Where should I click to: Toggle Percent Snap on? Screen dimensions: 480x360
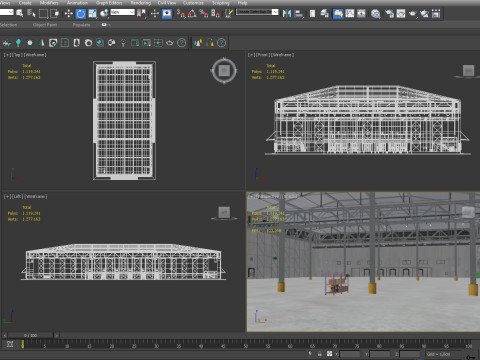point(204,13)
